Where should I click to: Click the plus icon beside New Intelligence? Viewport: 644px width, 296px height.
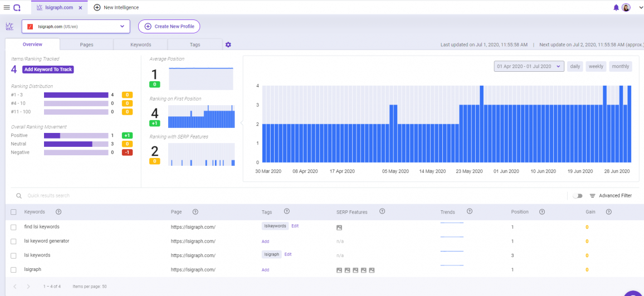click(x=97, y=7)
